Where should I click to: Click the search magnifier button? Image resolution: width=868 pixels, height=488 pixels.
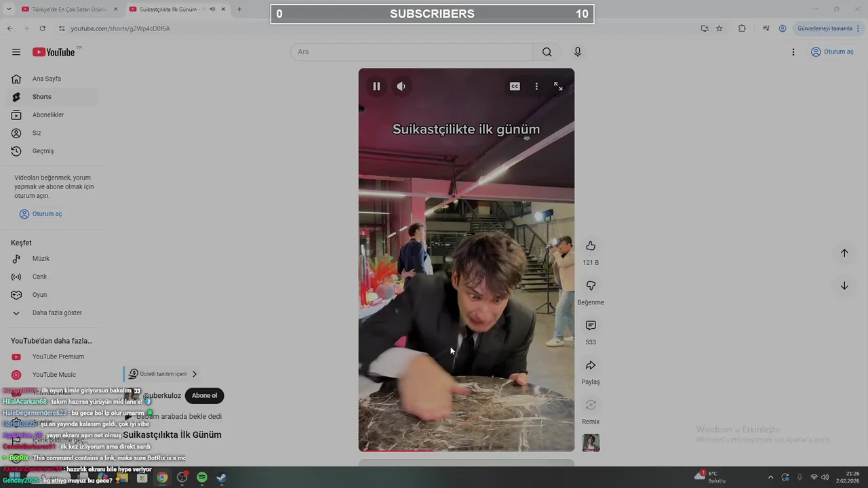547,52
